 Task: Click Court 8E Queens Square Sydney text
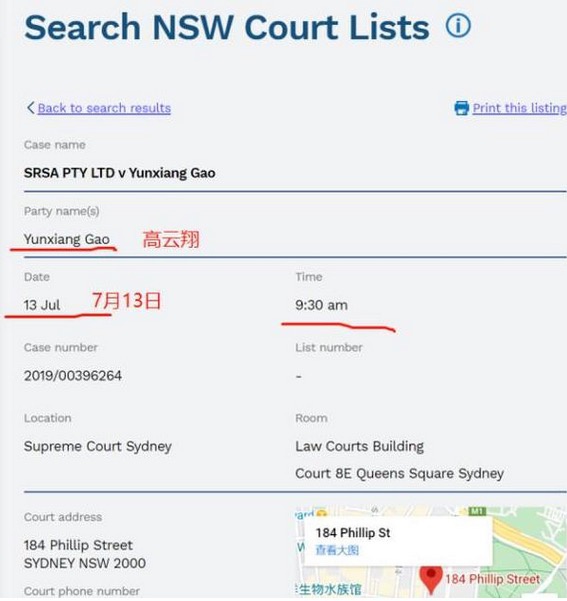[x=399, y=473]
